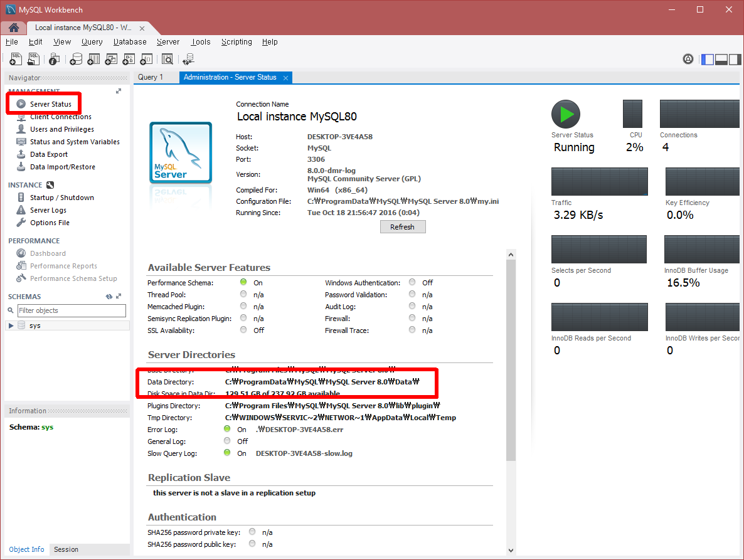Search table data toolbar icon
The height and width of the screenshot is (560, 744).
pos(167,59)
